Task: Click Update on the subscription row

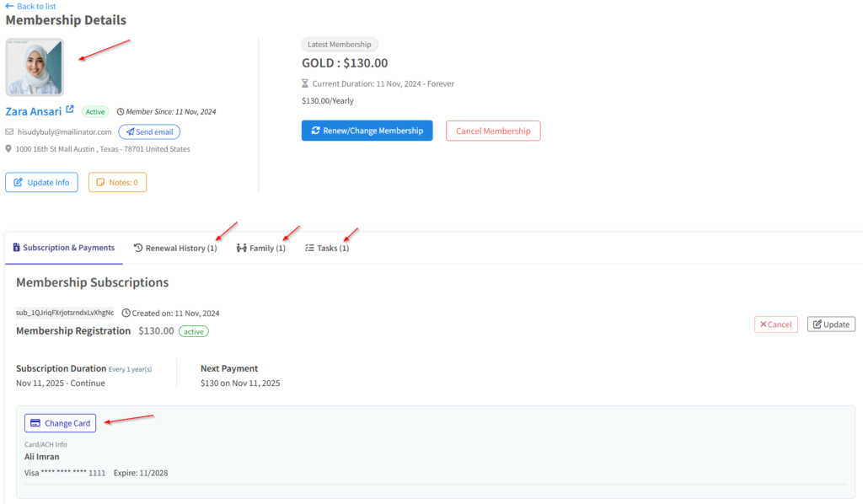Action: tap(831, 324)
